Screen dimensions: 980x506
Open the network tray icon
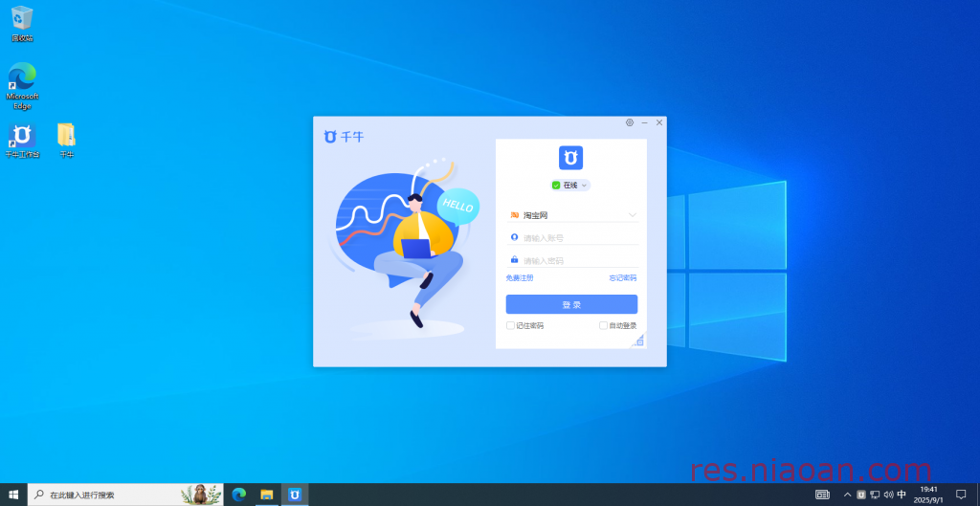[875, 495]
